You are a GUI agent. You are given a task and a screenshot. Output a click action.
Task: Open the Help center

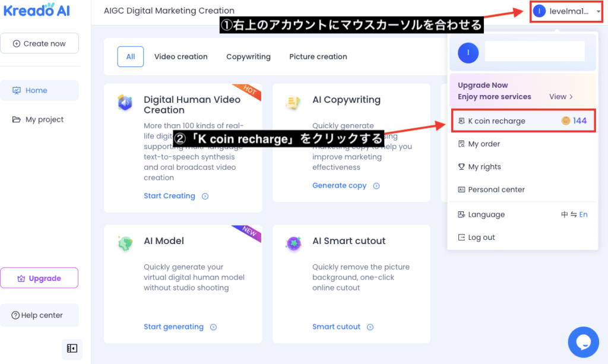(40, 315)
